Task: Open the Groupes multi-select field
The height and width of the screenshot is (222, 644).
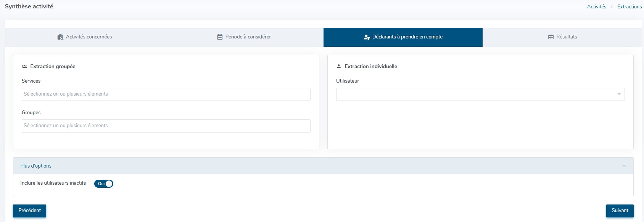Action: click(x=166, y=126)
